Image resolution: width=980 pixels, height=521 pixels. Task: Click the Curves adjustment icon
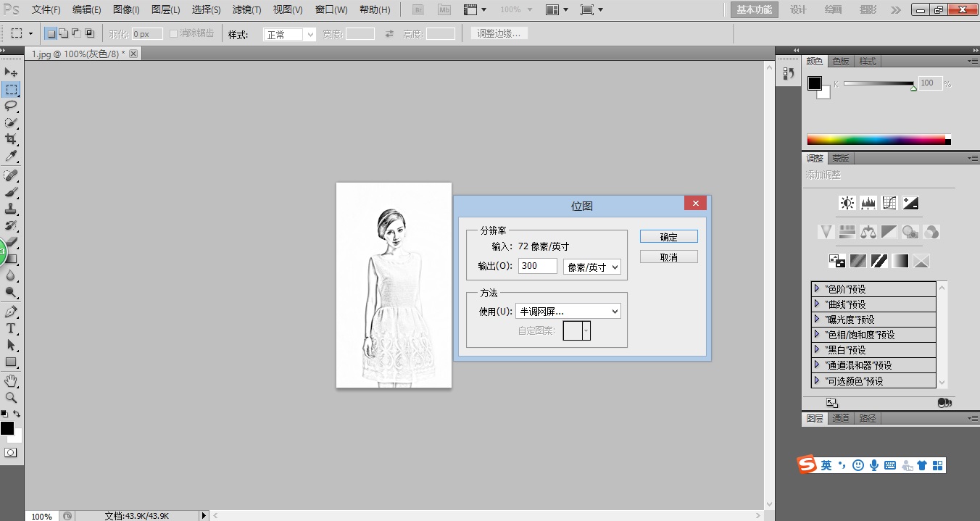point(889,203)
